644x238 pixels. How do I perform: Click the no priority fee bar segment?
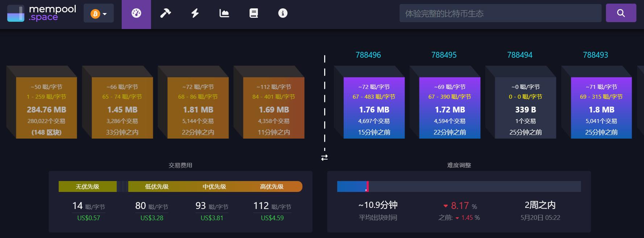[x=87, y=186]
